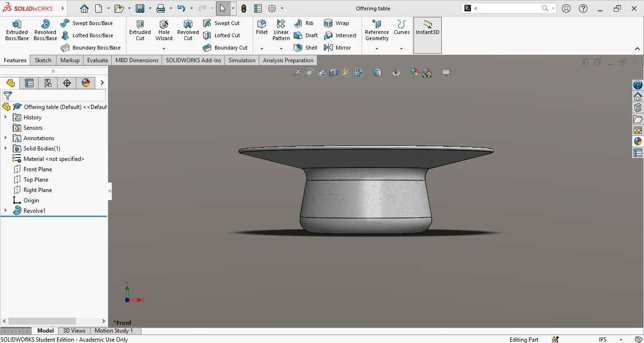Toggle the Rebuild traffic light icon
This screenshot has height=343, width=644.
(244, 8)
